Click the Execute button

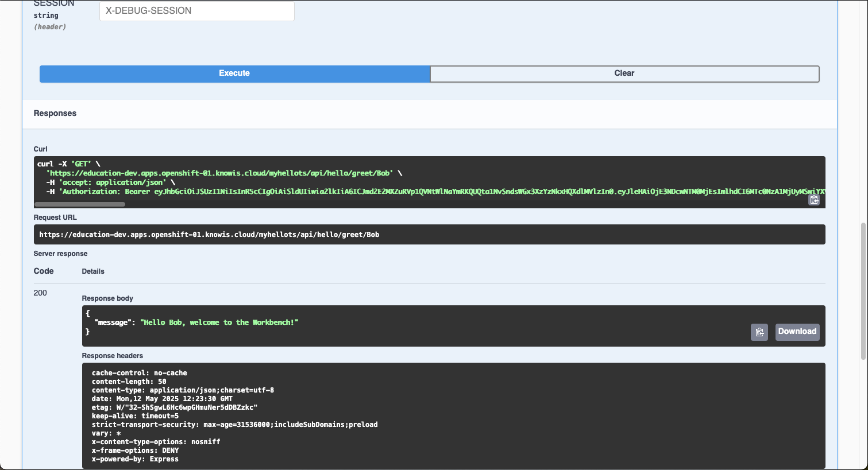(x=234, y=73)
